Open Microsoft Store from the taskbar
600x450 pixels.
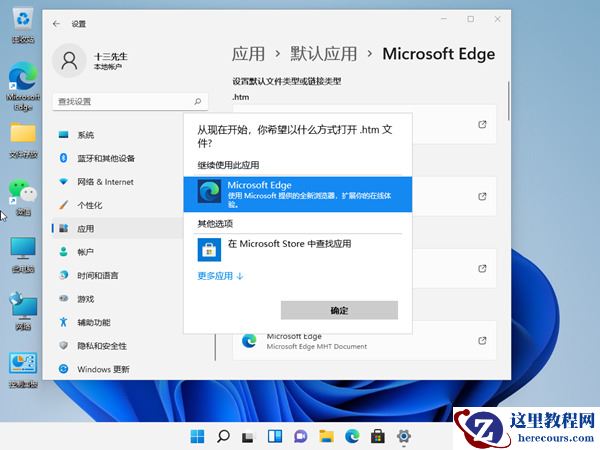(x=378, y=436)
